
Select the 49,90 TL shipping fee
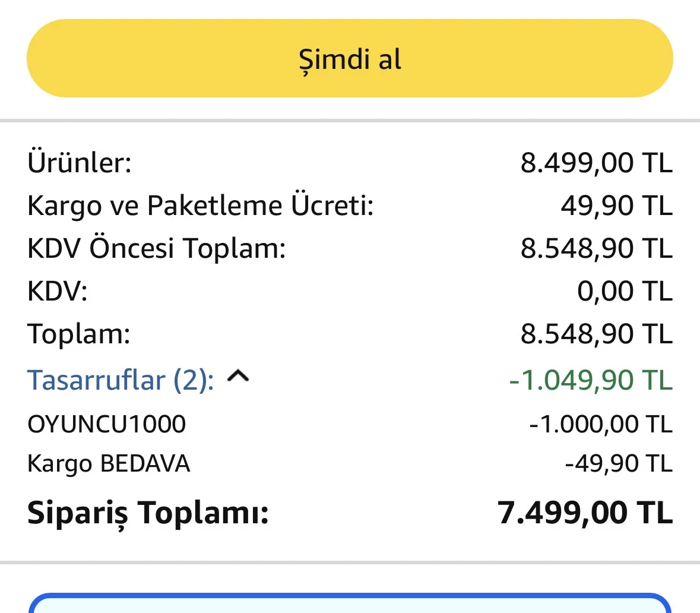(616, 206)
